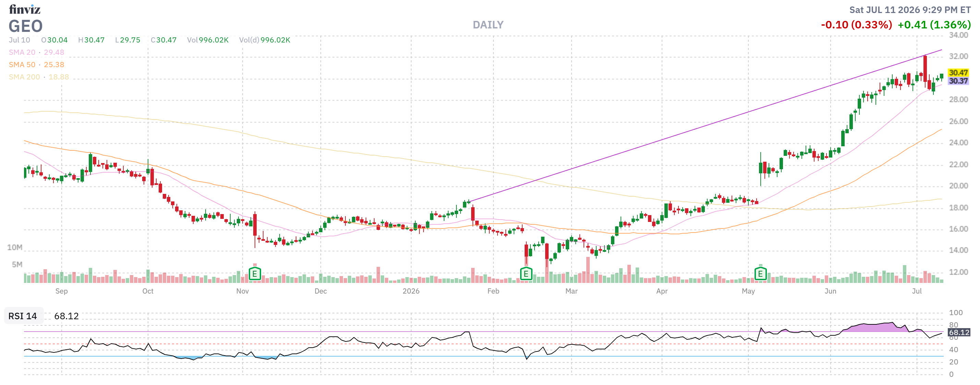Click the 10M volume axis label
Viewport: 980px width, 385px height.
[x=15, y=247]
